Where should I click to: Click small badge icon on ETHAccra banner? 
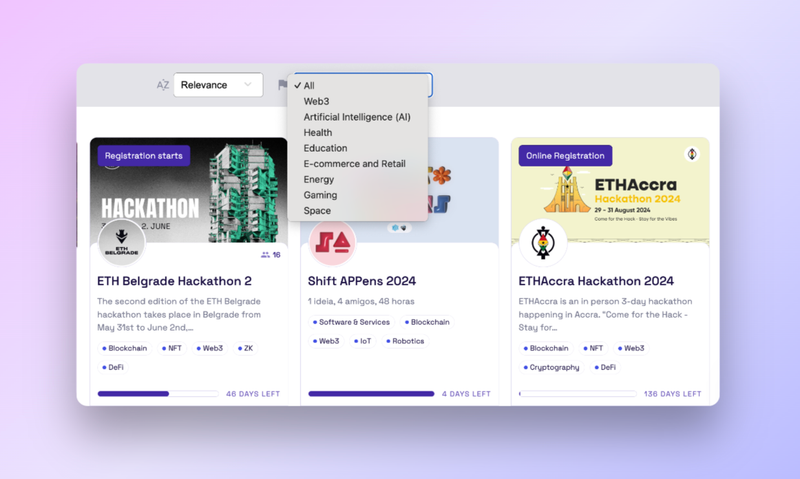pos(691,154)
